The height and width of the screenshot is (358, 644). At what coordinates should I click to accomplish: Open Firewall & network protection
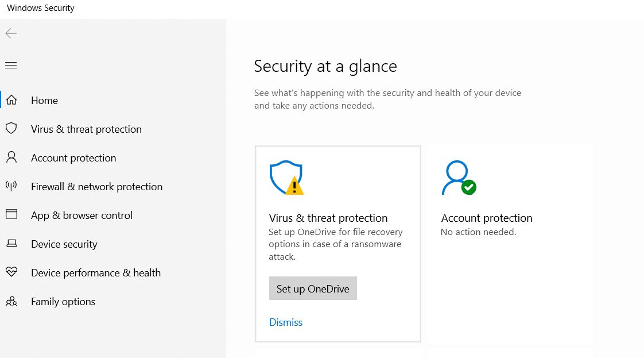click(97, 187)
